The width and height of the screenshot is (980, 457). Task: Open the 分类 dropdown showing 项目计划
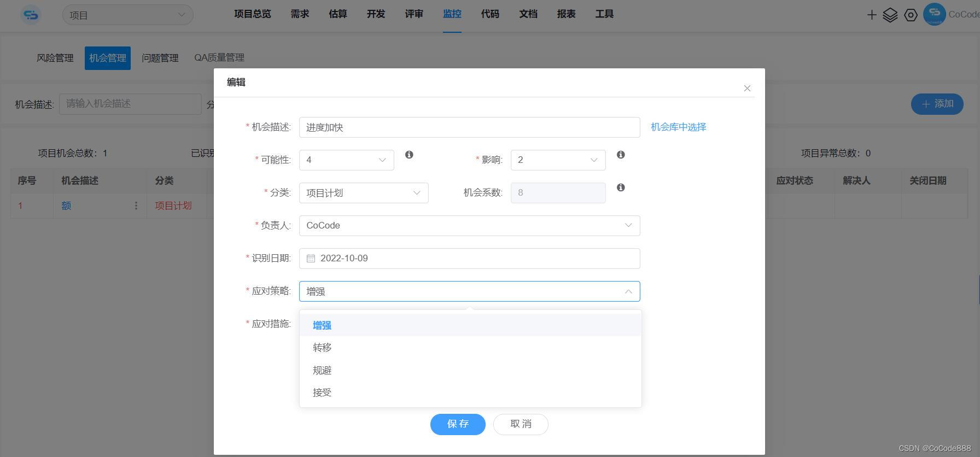tap(363, 193)
